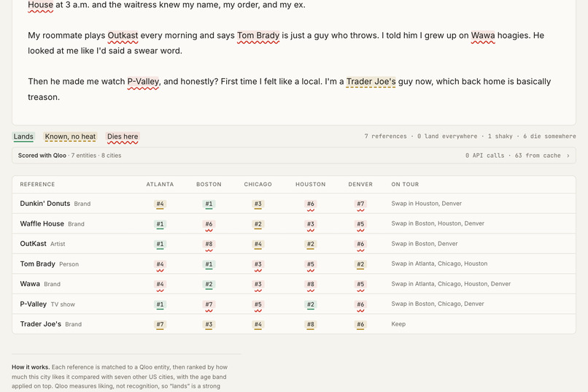
Task: Click the Waffle House reference row name
Action: tap(42, 223)
